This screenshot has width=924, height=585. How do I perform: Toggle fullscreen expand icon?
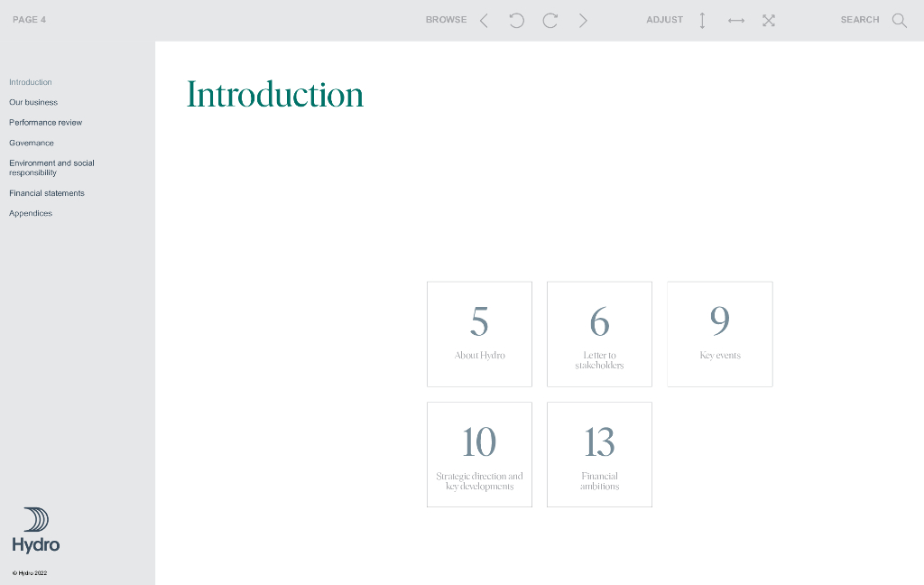(x=768, y=20)
